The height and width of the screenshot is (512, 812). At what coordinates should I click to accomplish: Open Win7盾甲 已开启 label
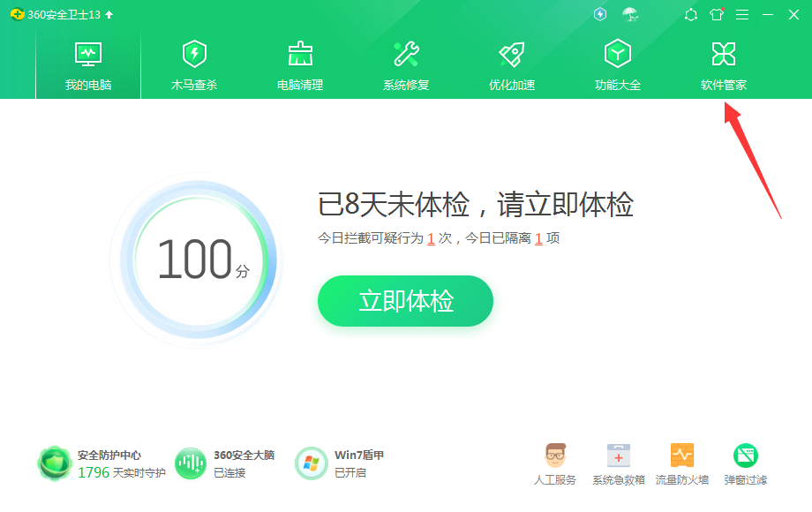359,463
